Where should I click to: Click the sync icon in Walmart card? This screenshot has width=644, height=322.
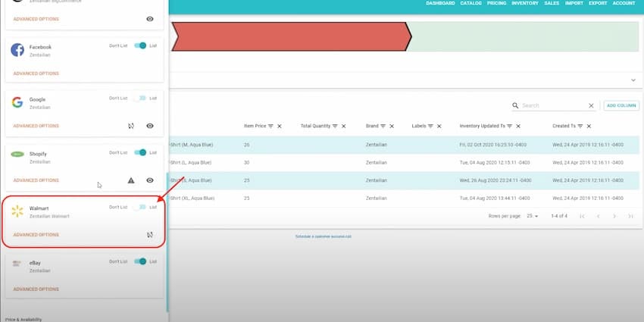[150, 235]
